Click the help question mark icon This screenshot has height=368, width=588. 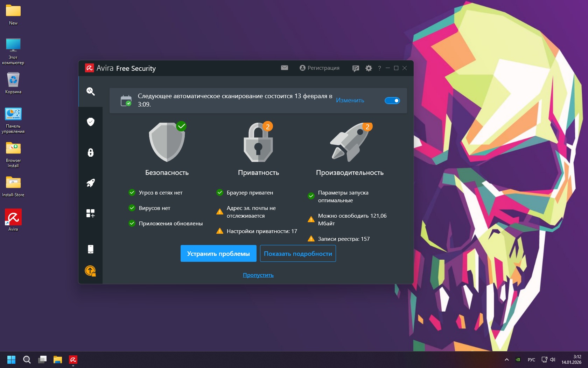pos(379,68)
